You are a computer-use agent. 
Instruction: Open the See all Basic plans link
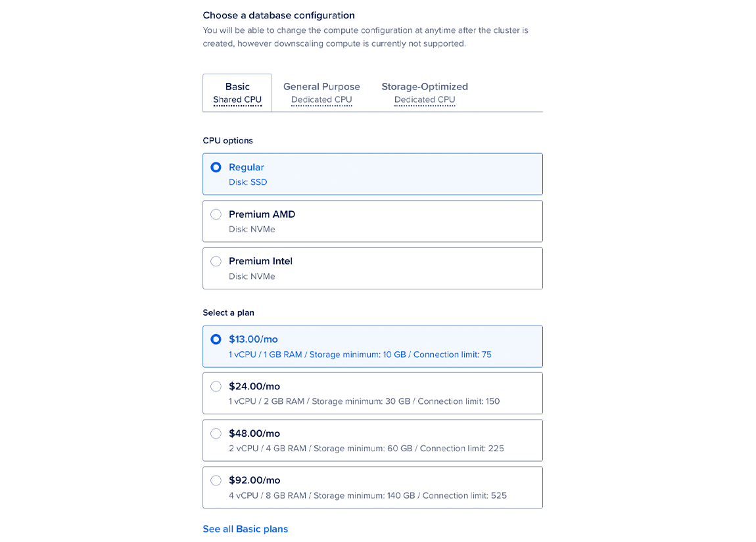245,529
